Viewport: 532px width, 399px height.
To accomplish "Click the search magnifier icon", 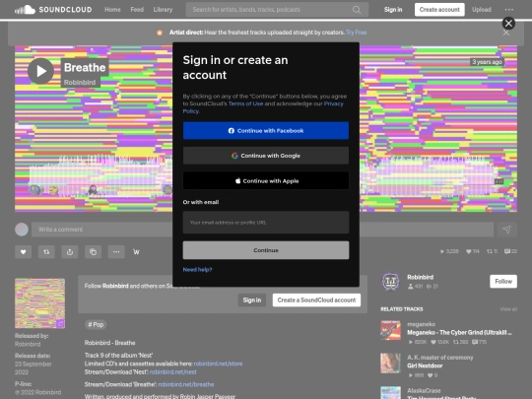I will (357, 10).
